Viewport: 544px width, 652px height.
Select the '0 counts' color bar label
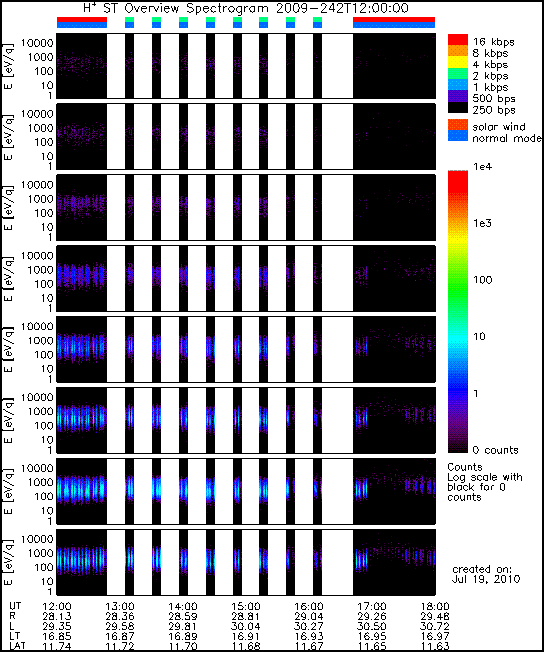(496, 450)
